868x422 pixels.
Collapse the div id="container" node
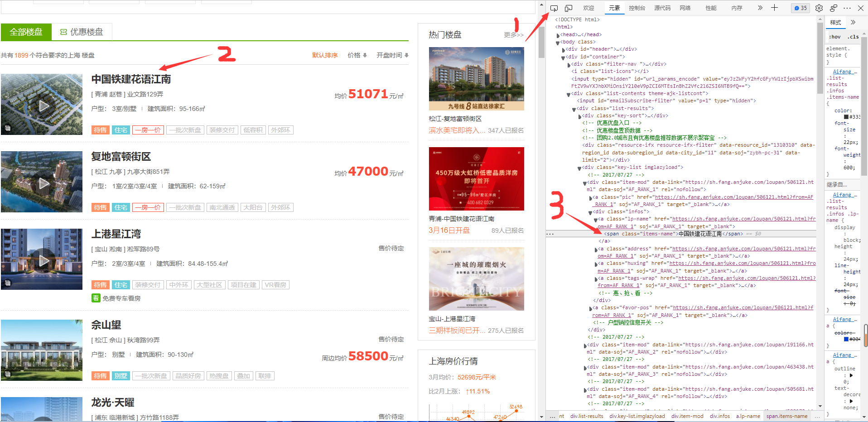(564, 57)
